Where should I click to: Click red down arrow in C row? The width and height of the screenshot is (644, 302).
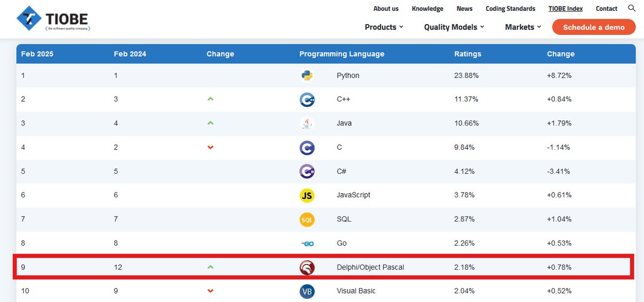pyautogui.click(x=210, y=148)
